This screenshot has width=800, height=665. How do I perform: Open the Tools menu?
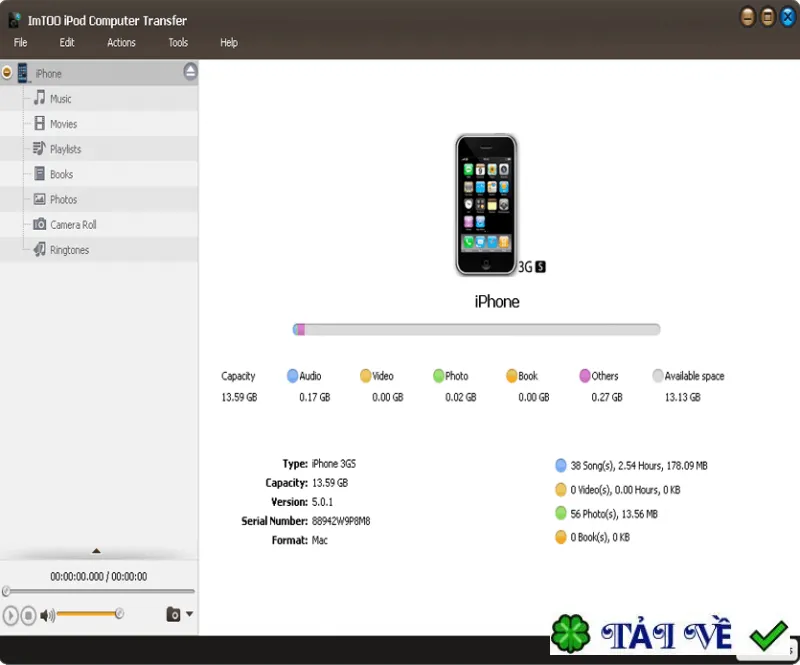tap(178, 42)
